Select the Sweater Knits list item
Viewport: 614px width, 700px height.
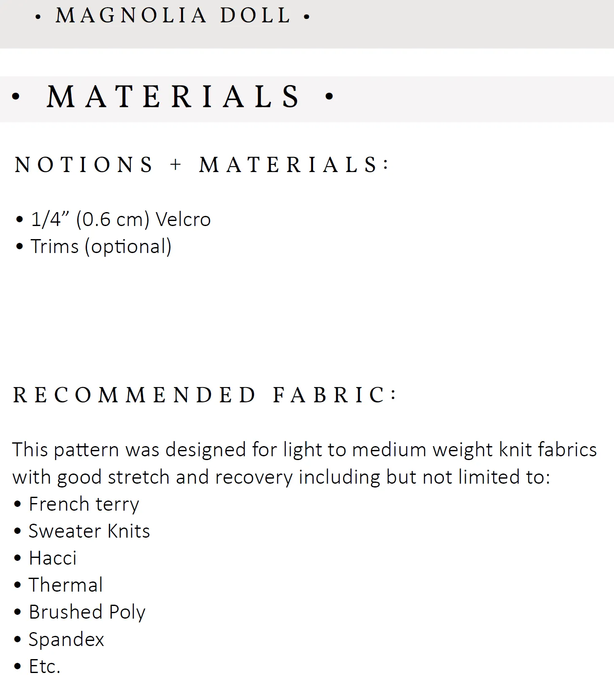click(89, 531)
